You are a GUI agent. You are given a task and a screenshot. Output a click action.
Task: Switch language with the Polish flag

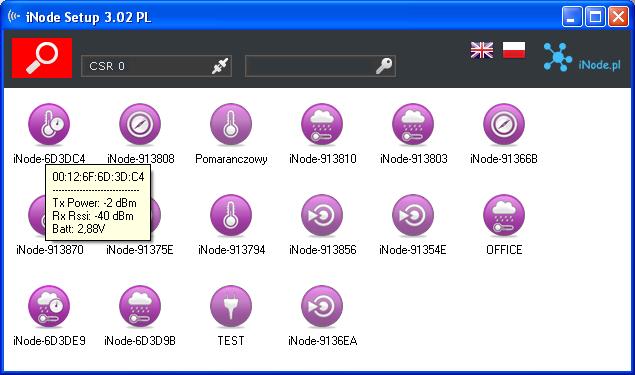tap(514, 50)
